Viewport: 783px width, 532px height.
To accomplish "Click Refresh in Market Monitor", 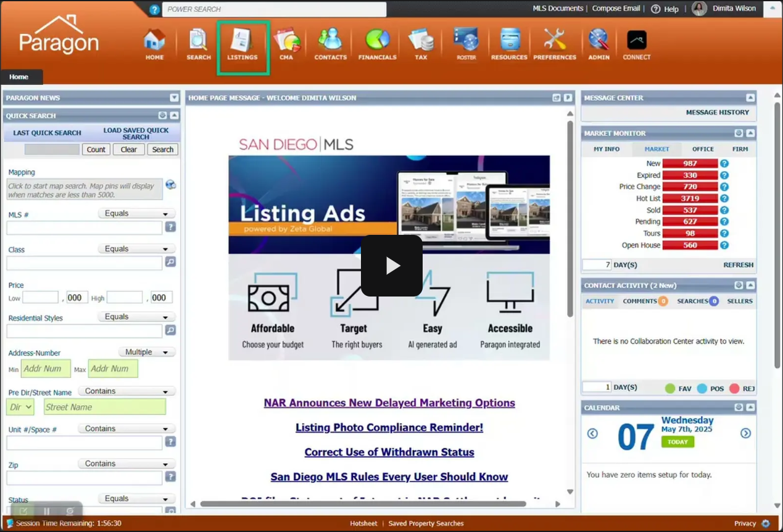I will [739, 264].
